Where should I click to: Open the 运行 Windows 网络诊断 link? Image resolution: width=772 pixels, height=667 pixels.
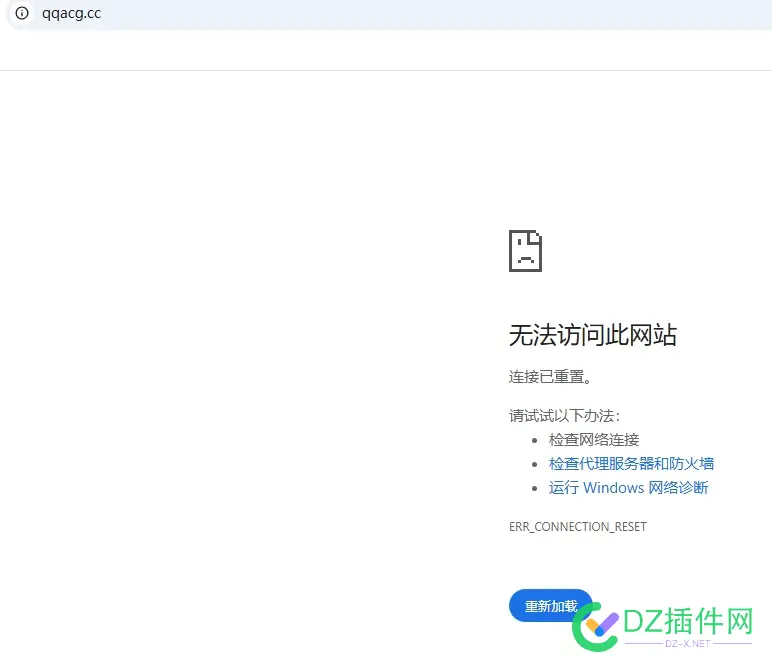(628, 487)
